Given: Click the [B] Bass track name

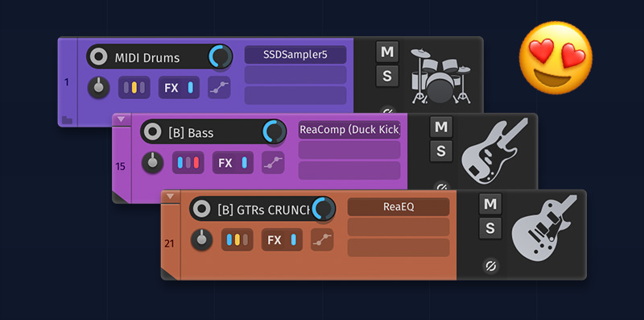Looking at the screenshot, I should point(191,133).
